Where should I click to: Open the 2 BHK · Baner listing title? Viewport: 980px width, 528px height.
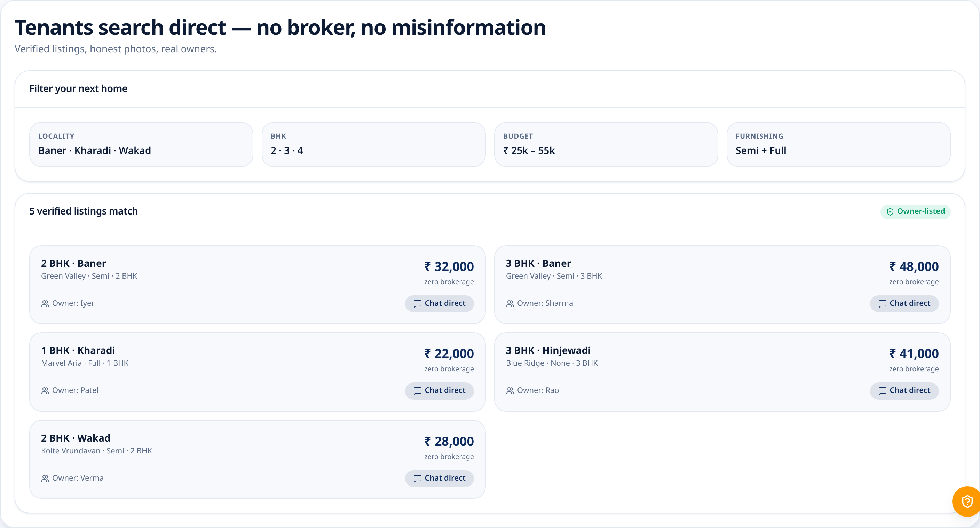click(73, 263)
